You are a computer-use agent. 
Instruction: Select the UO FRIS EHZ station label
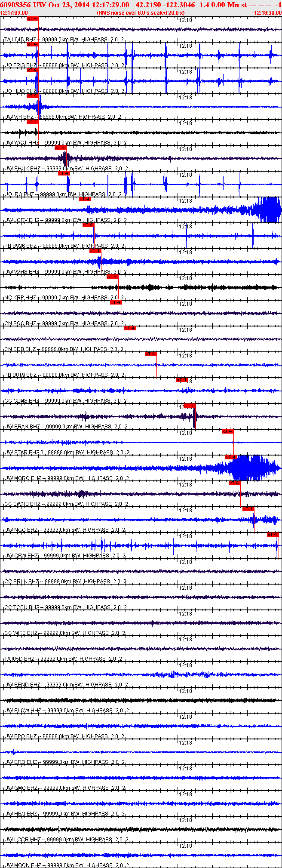click(x=20, y=65)
